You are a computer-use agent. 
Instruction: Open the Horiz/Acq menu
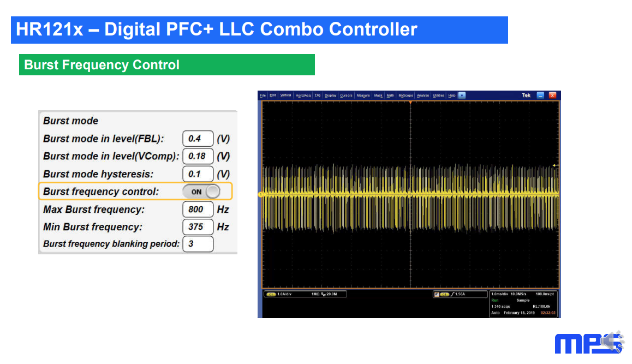click(303, 96)
